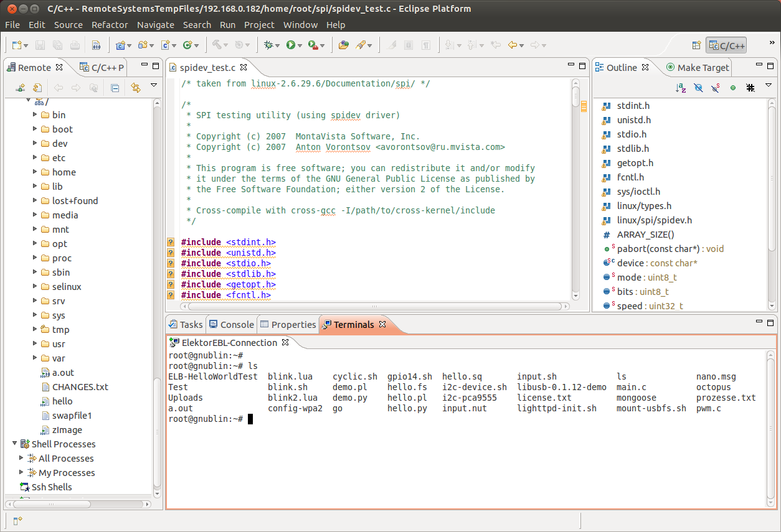Toggle alphabetical sort in Outline view

681,88
